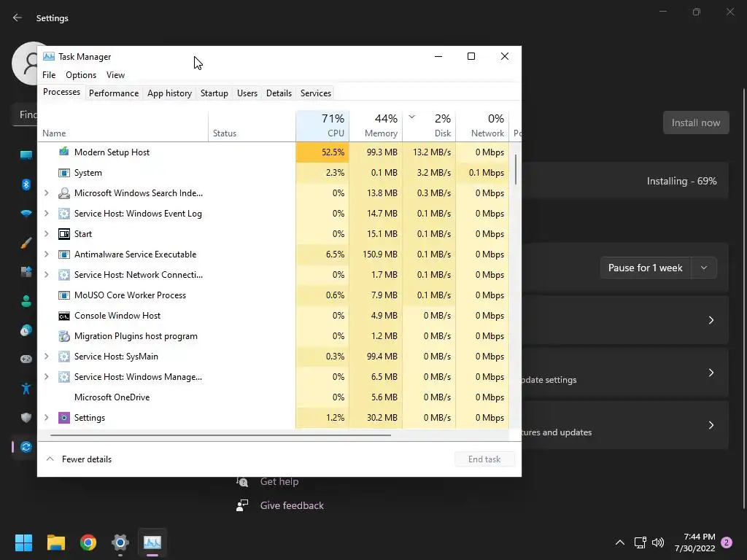The height and width of the screenshot is (560, 747).
Task: Show hidden icons in system tray
Action: tap(620, 542)
